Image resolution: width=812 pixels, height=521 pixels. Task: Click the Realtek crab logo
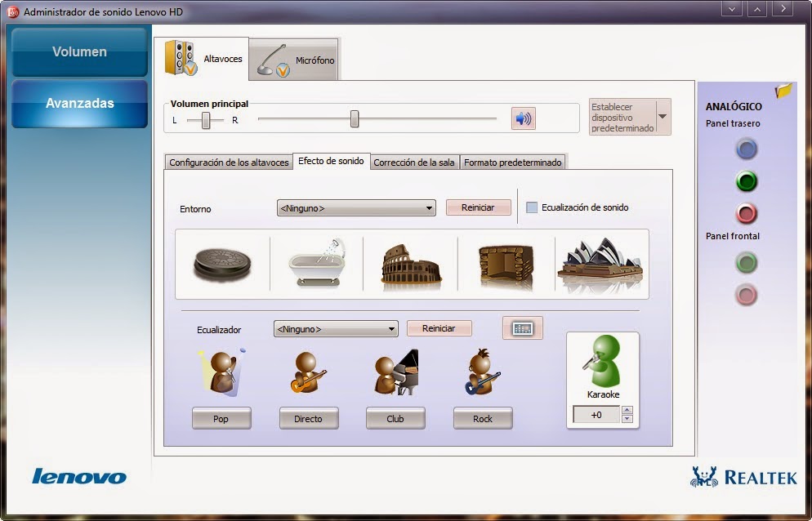[x=704, y=476]
